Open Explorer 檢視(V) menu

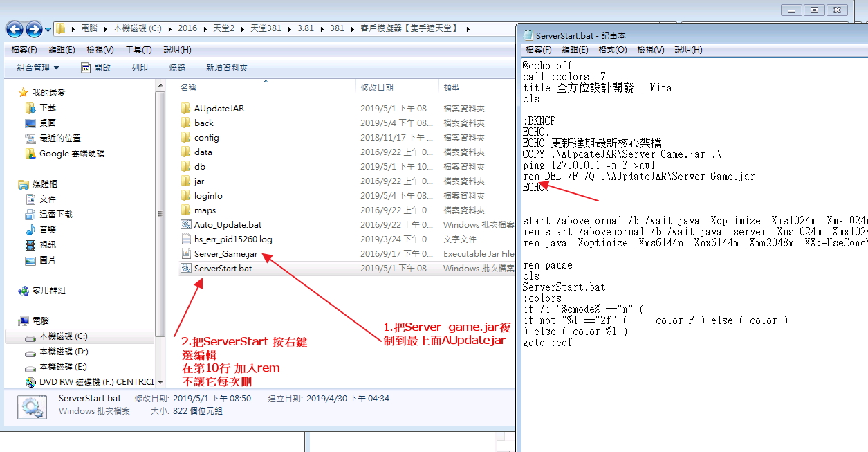tap(100, 50)
